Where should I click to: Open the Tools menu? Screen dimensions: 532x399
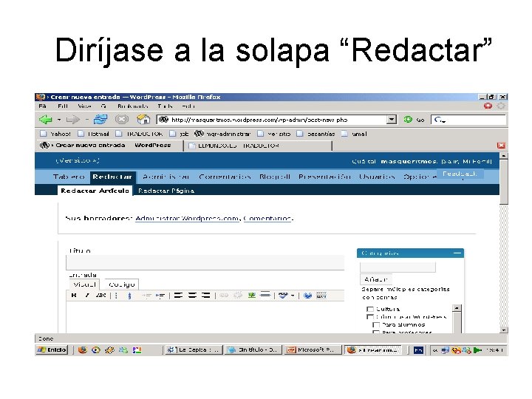tap(165, 106)
